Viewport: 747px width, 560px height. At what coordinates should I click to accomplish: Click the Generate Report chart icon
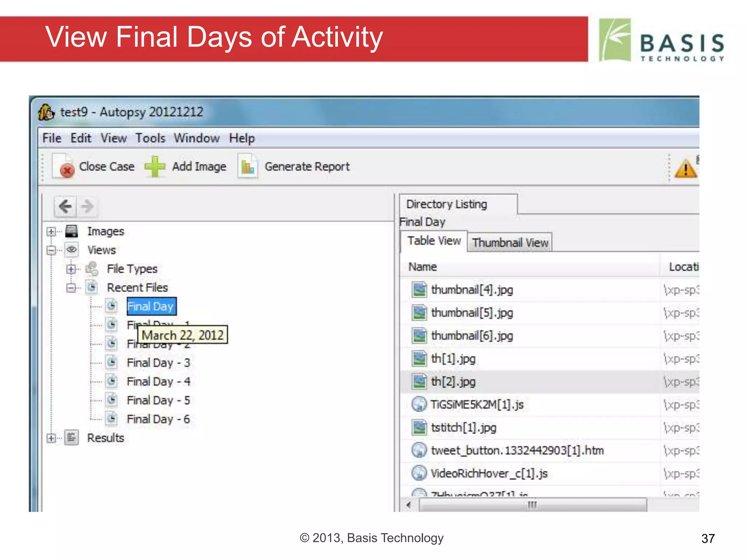(248, 167)
